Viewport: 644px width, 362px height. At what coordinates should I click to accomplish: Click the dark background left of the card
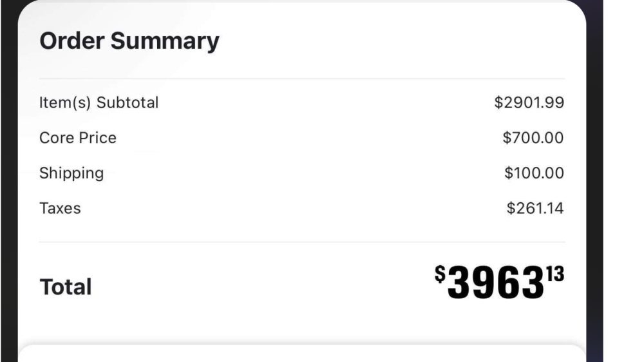(x=8, y=193)
